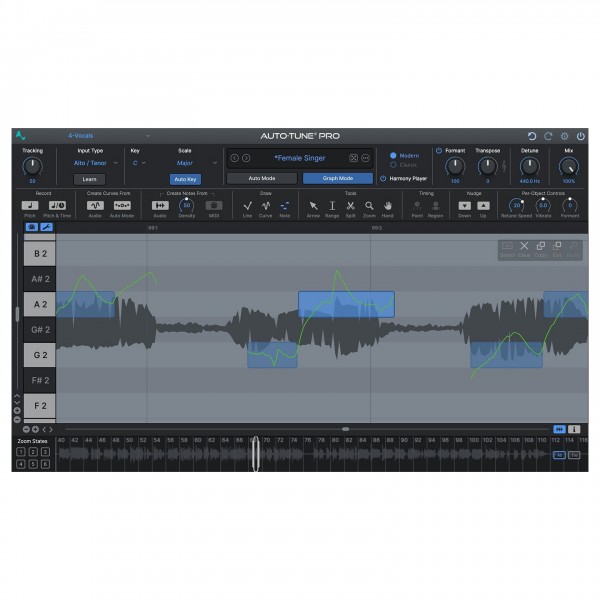Select the Modern radio button
Screen dimensions: 600x600
[393, 156]
